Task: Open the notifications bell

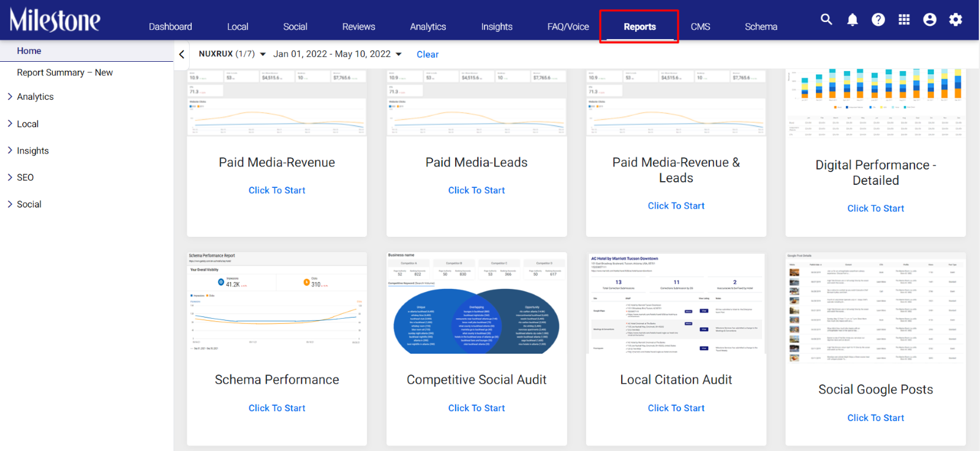Action: pos(852,20)
